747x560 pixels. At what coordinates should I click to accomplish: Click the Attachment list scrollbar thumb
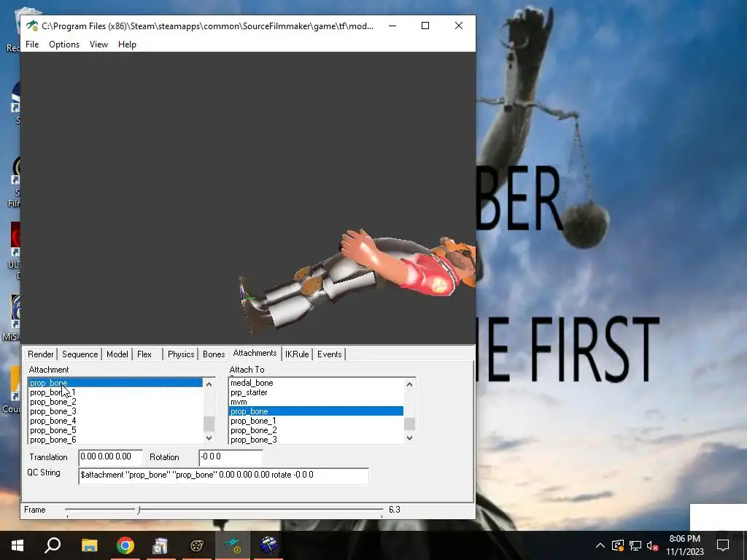click(x=209, y=424)
